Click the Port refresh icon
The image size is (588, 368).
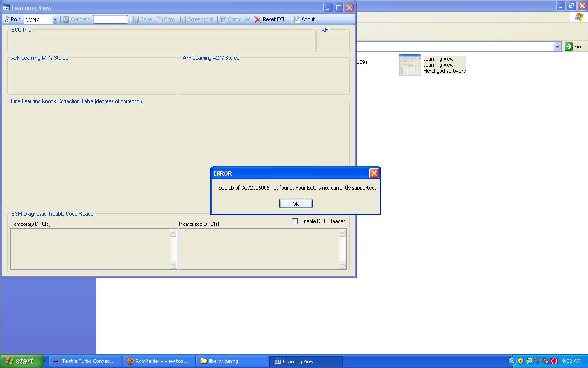[6, 19]
